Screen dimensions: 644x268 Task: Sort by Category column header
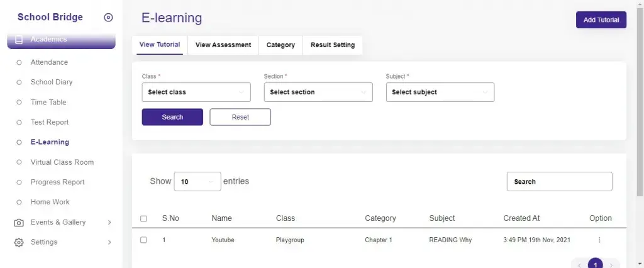(380, 218)
